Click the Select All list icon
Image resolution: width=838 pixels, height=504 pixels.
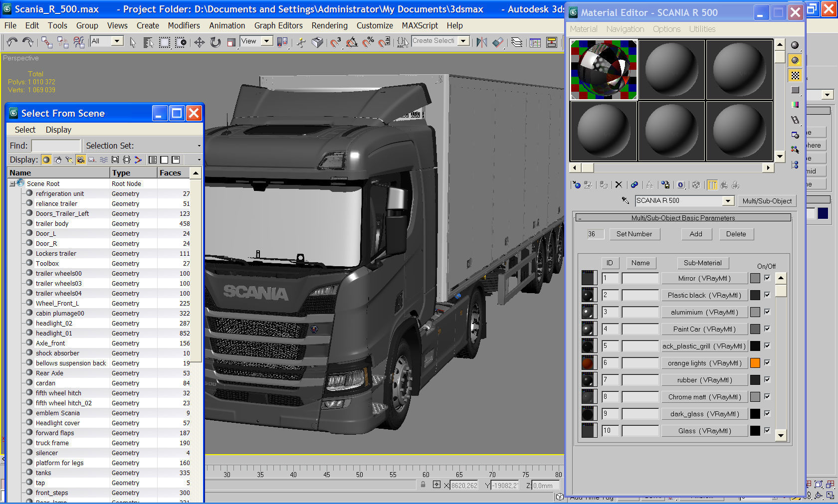coord(153,160)
